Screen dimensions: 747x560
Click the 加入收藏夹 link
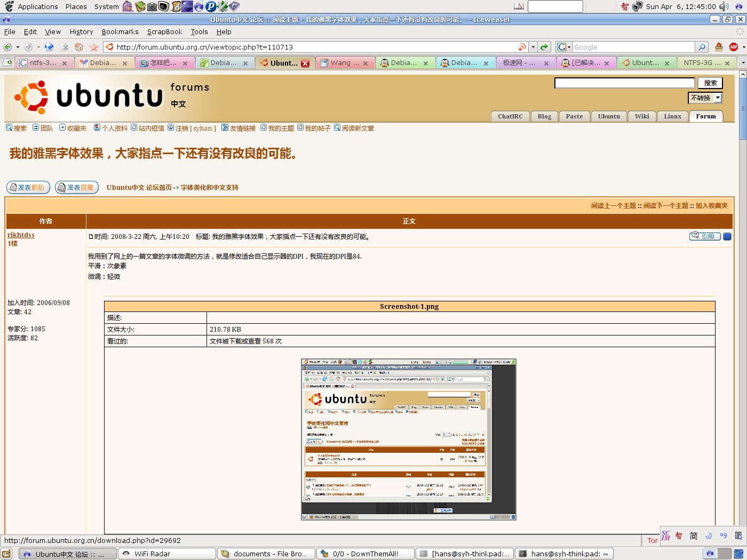pyautogui.click(x=711, y=205)
